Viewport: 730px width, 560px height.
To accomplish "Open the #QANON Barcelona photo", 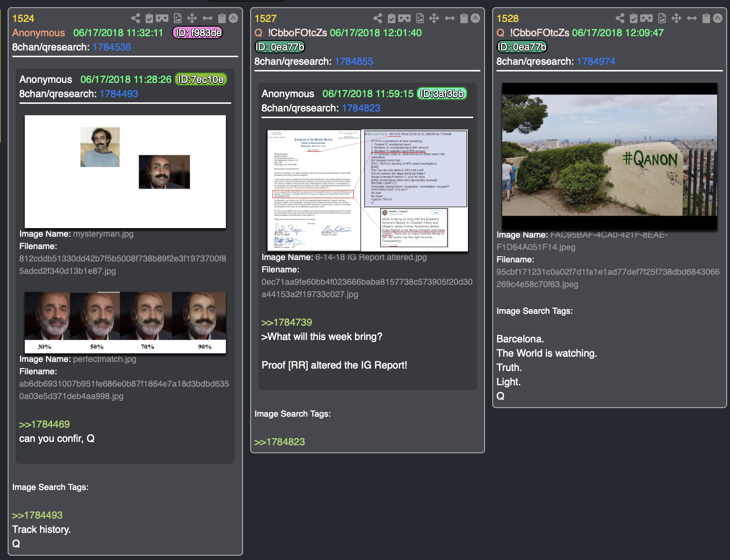I will 609,156.
